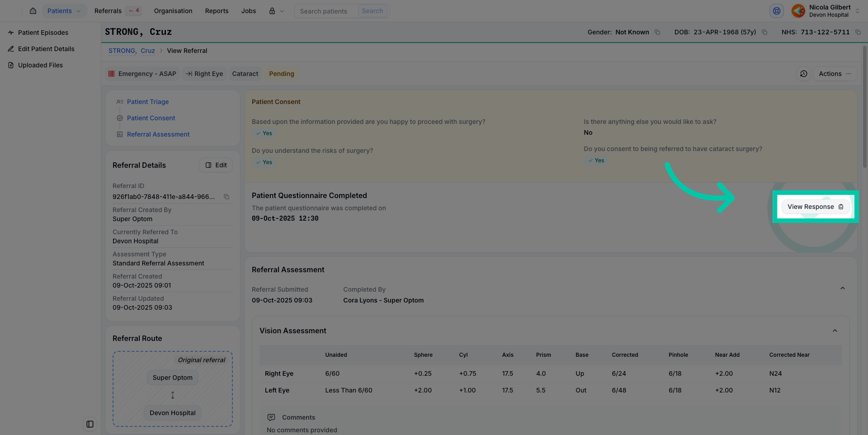Screen dimensions: 868x435
Task: Jump to Referral Assessment section
Action: [x=158, y=134]
